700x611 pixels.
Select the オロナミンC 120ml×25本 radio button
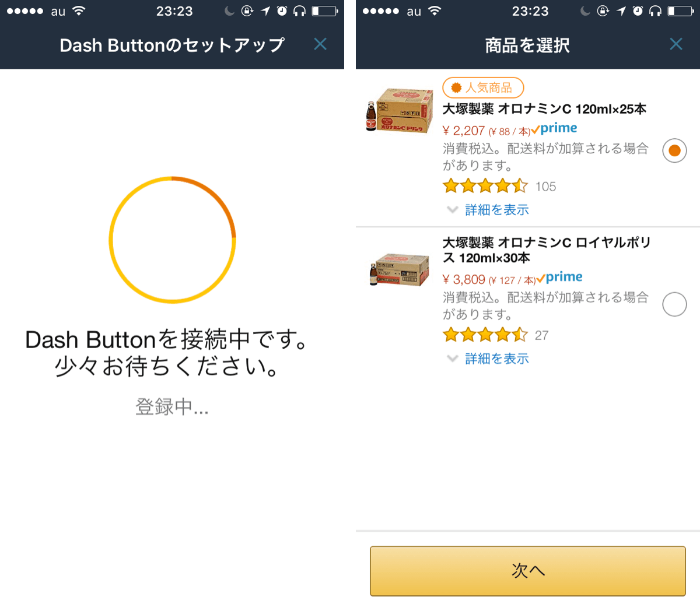(x=674, y=151)
